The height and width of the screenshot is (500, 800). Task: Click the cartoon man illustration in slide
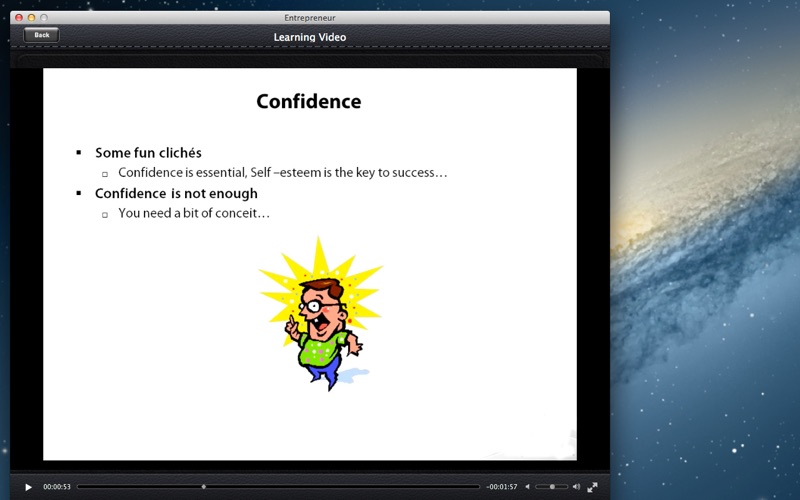(321, 314)
